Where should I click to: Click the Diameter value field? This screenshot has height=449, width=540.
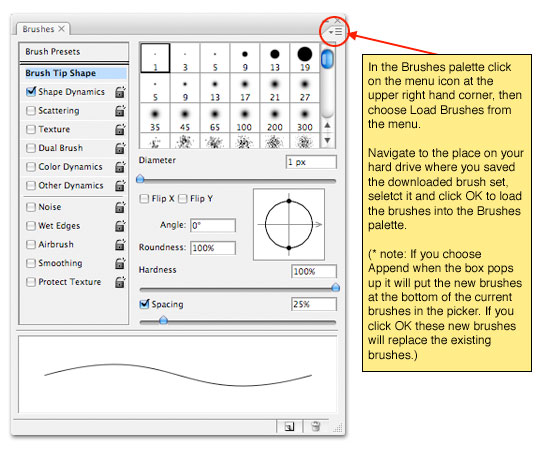(311, 162)
